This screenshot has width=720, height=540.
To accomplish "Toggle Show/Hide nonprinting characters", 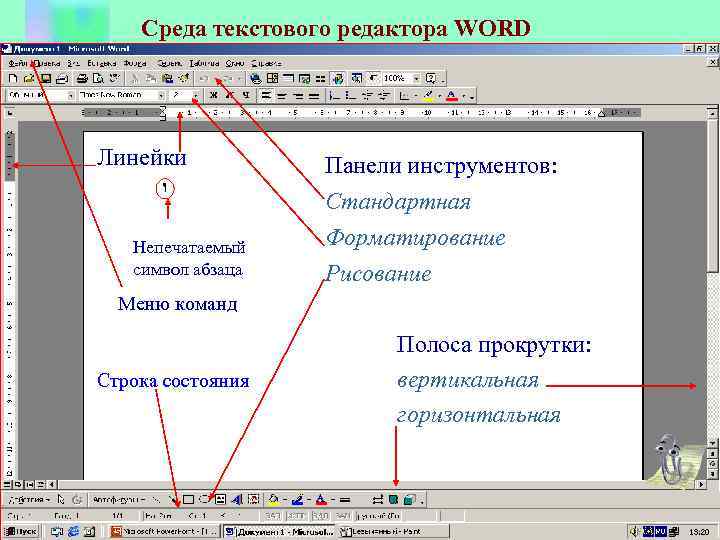I will 374,79.
